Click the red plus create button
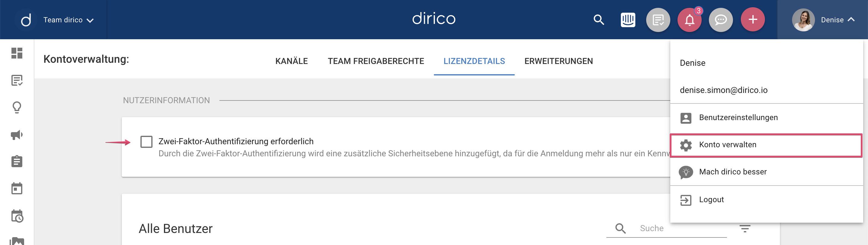This screenshot has width=868, height=245. 753,20
